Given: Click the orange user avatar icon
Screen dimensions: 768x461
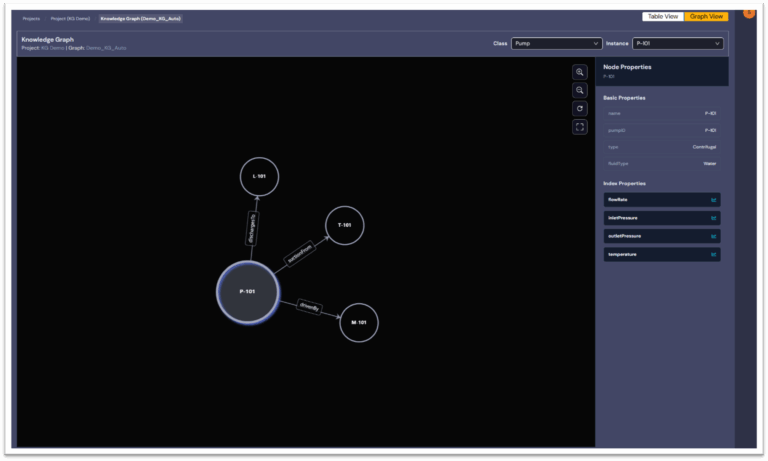Looking at the screenshot, I should click(x=749, y=12).
